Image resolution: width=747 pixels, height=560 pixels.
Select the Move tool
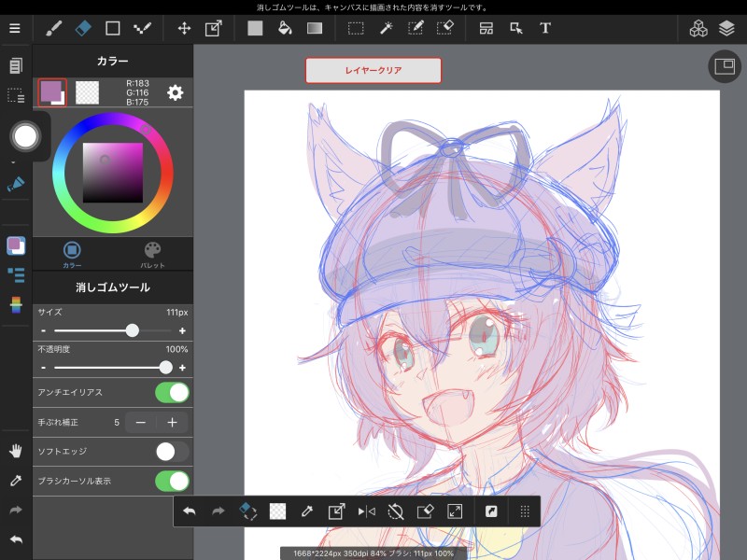pyautogui.click(x=184, y=29)
